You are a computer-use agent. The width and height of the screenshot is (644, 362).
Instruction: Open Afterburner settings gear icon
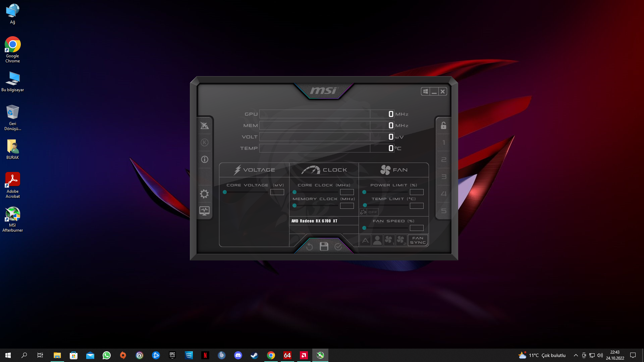204,194
